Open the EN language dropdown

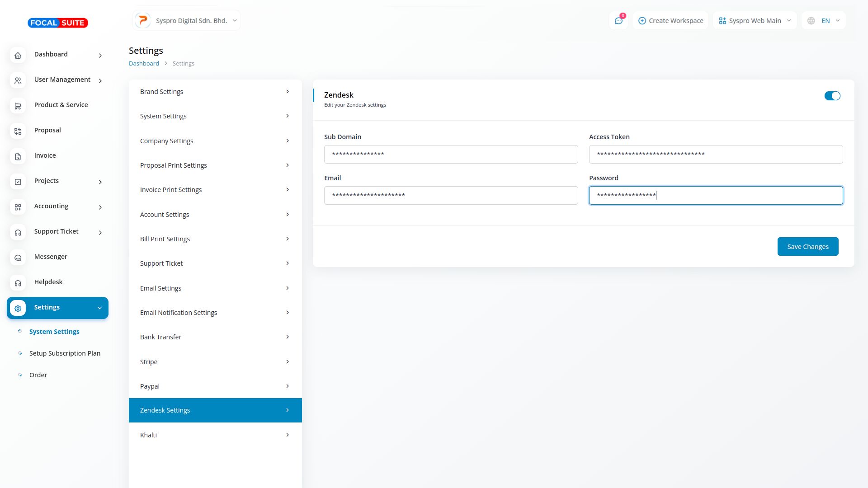point(824,21)
